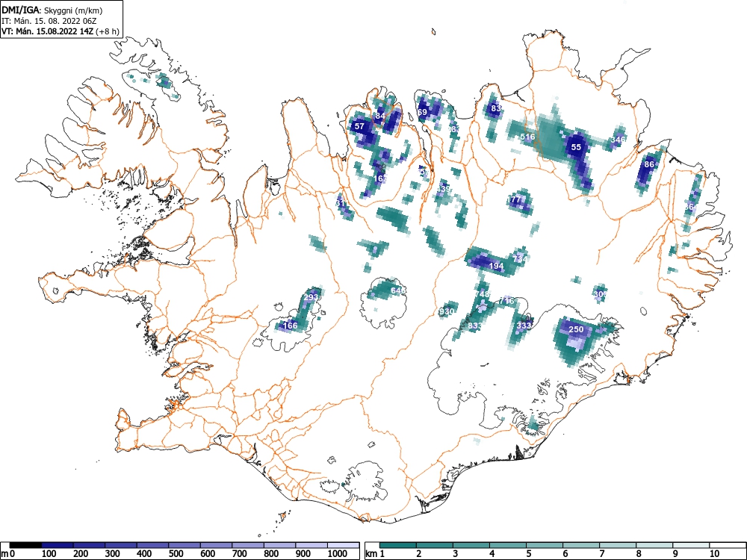The width and height of the screenshot is (747, 560).
Task: Select the '293' visibility value on the map
Action: point(311,297)
